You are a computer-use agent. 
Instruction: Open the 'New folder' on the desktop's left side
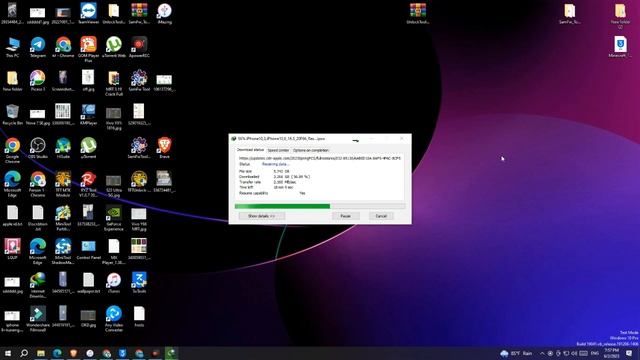pyautogui.click(x=12, y=80)
